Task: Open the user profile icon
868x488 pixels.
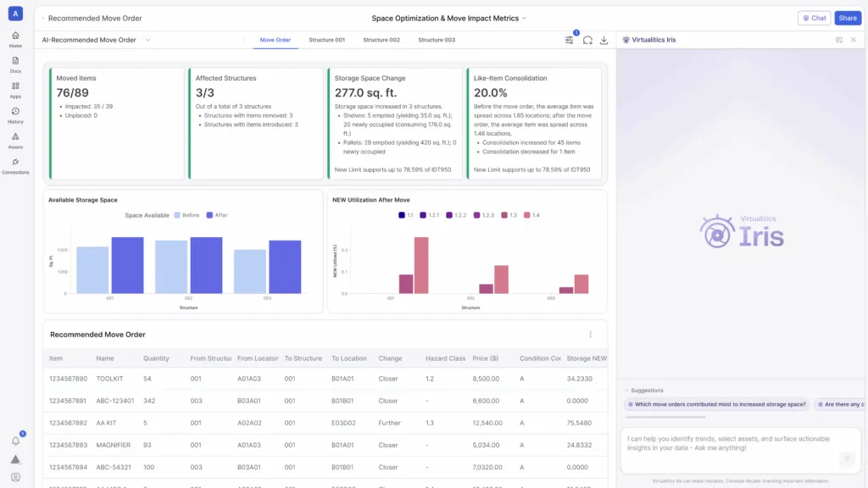Action: (x=15, y=477)
